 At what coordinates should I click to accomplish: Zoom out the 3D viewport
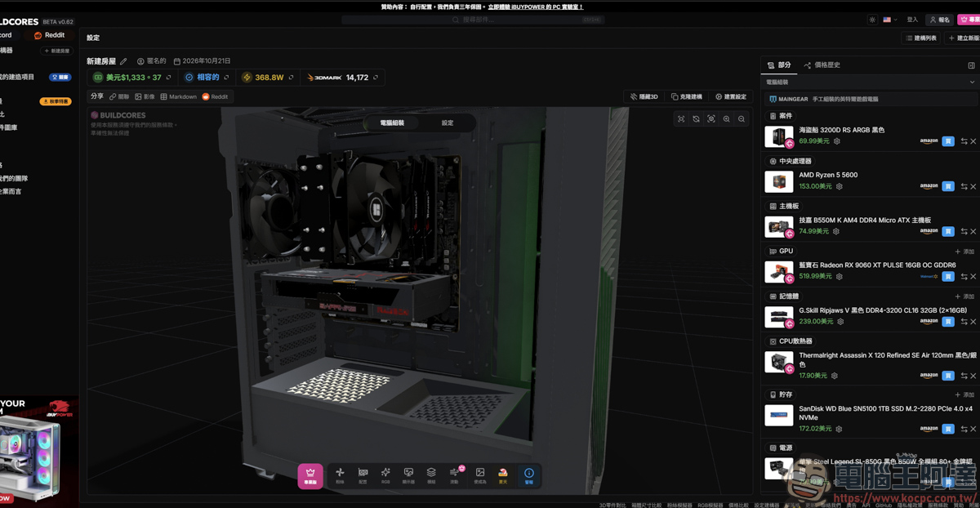point(742,119)
